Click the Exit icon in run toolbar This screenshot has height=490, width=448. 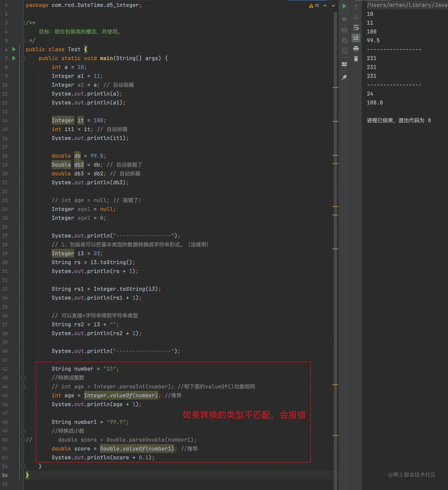coord(344,51)
